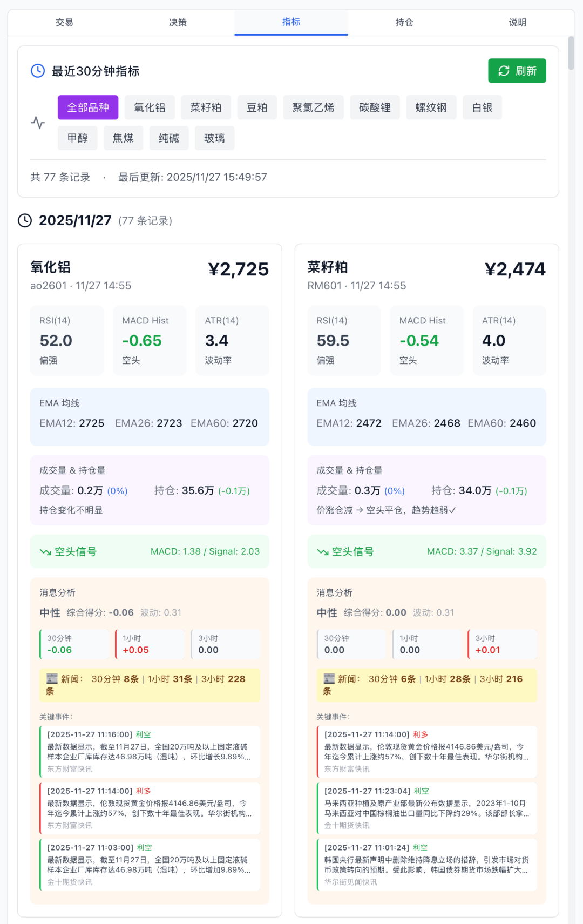Click the clock icon next to 2025/11/27
The width and height of the screenshot is (583, 924).
(25, 220)
